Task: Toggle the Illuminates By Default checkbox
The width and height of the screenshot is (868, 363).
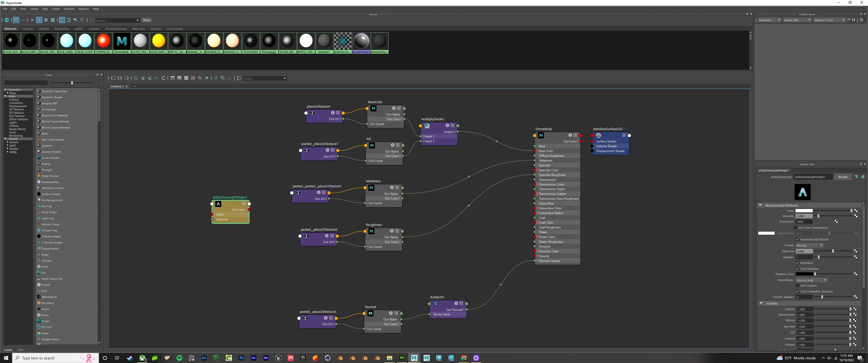Action: [797, 239]
